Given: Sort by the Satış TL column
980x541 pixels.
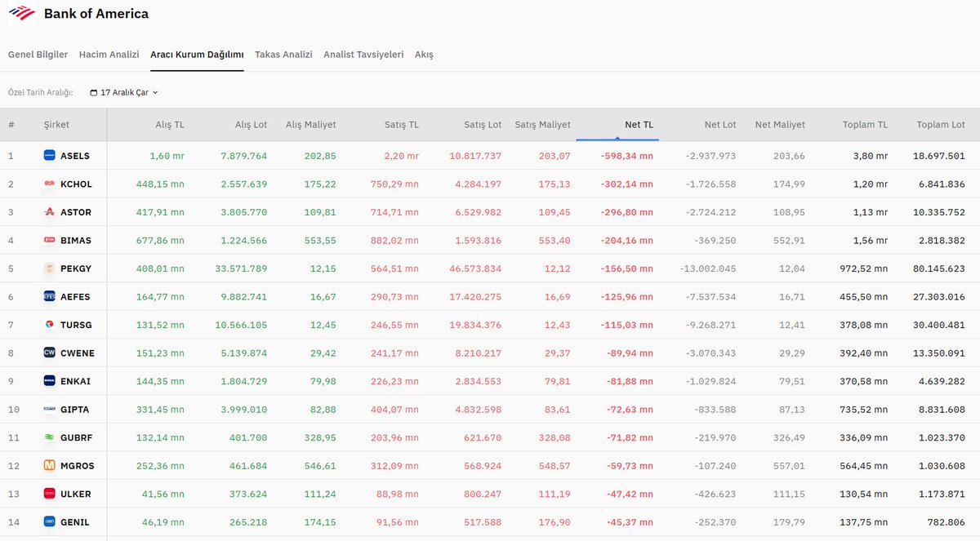Looking at the screenshot, I should pyautogui.click(x=402, y=125).
